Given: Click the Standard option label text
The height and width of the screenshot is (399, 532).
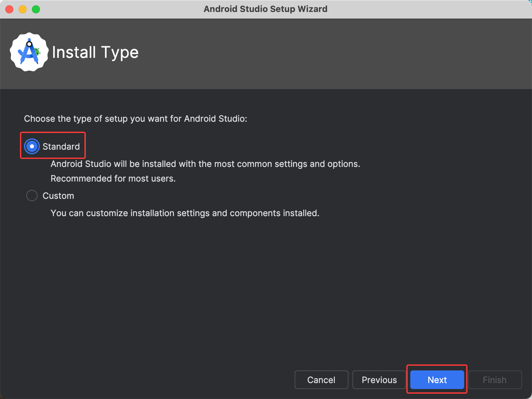Looking at the screenshot, I should [x=61, y=147].
